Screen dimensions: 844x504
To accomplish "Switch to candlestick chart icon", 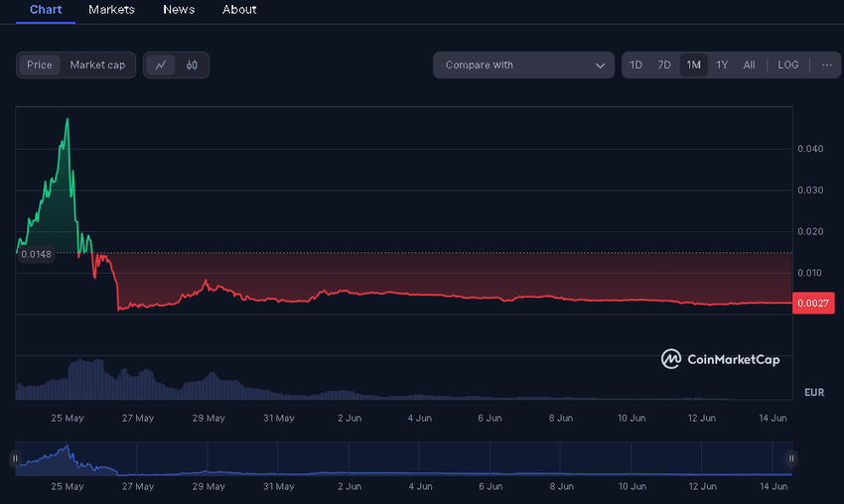I will point(193,65).
